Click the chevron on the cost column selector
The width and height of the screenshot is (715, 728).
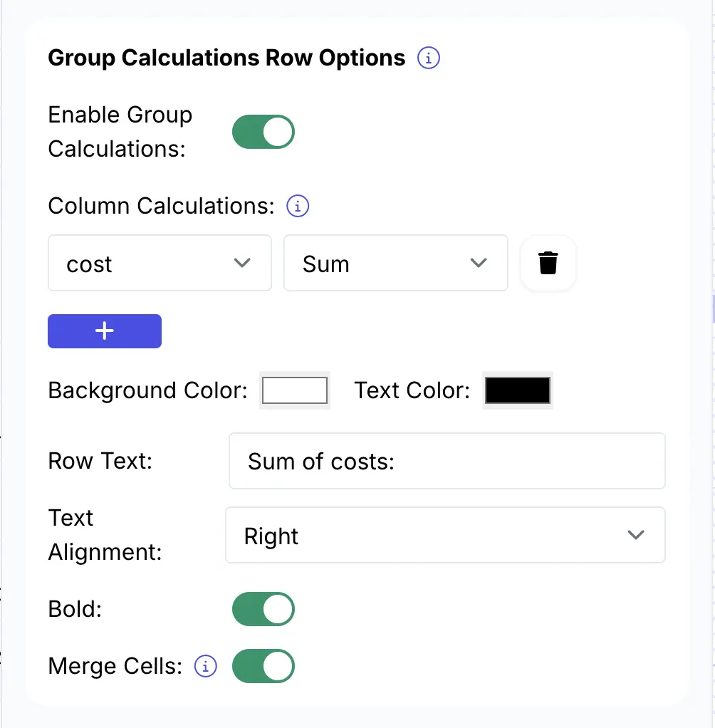point(241,263)
